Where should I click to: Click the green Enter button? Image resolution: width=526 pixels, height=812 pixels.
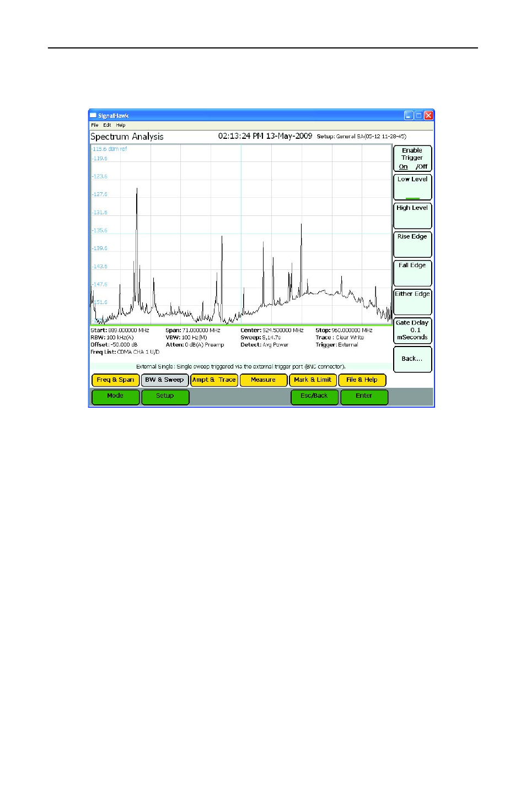click(x=364, y=397)
